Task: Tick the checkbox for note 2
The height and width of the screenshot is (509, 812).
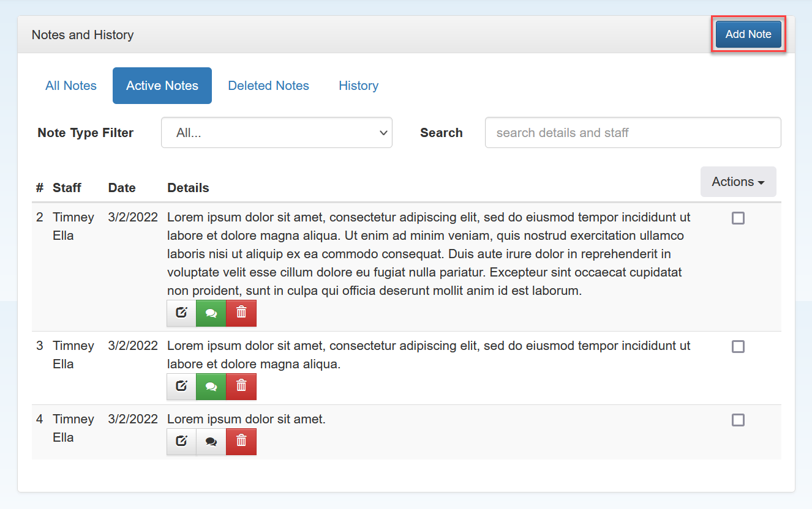Action: point(738,218)
